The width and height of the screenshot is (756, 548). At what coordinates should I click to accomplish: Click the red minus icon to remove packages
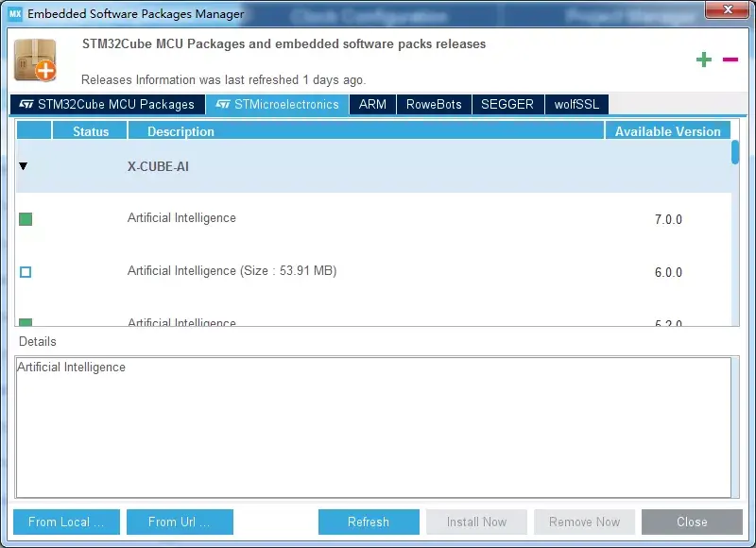(729, 59)
